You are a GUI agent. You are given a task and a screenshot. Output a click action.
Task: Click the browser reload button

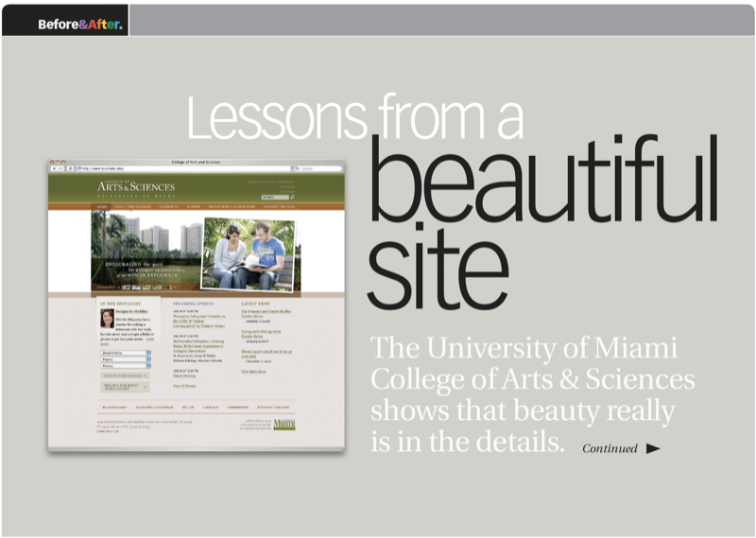point(70,169)
